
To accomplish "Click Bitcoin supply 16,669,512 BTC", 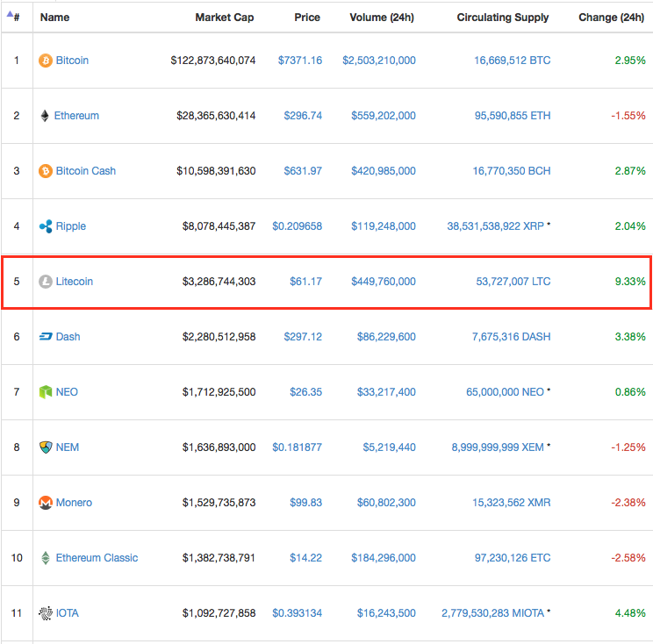I will click(x=513, y=61).
